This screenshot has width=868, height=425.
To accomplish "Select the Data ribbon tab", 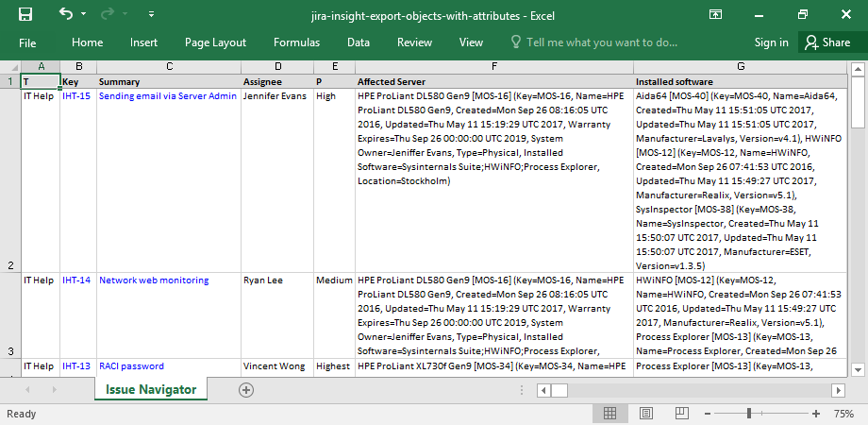I will click(x=359, y=42).
